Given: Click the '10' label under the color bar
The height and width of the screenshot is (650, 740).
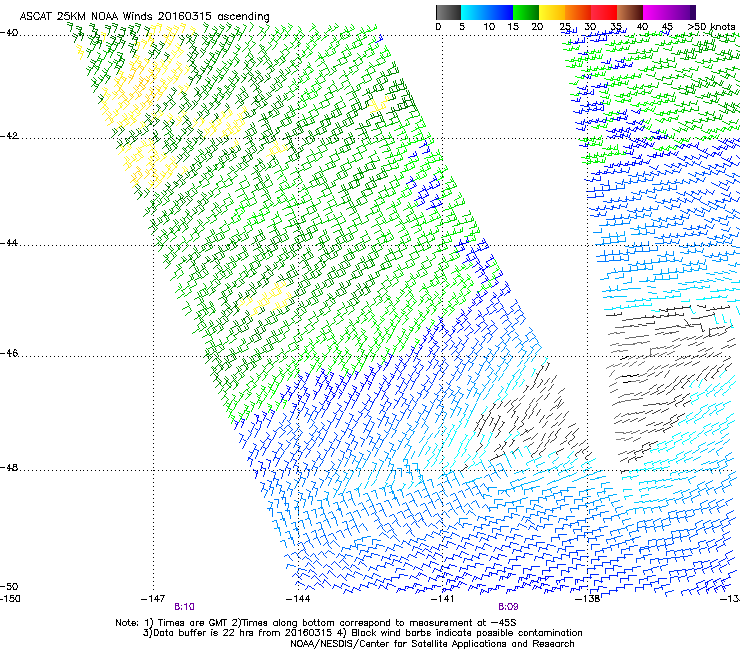Looking at the screenshot, I should pos(489,26).
